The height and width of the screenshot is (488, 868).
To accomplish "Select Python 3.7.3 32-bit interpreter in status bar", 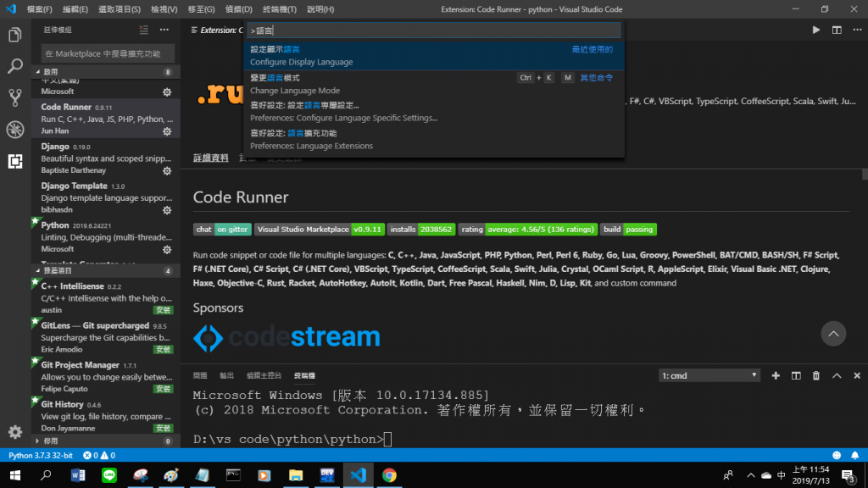I will [x=41, y=455].
